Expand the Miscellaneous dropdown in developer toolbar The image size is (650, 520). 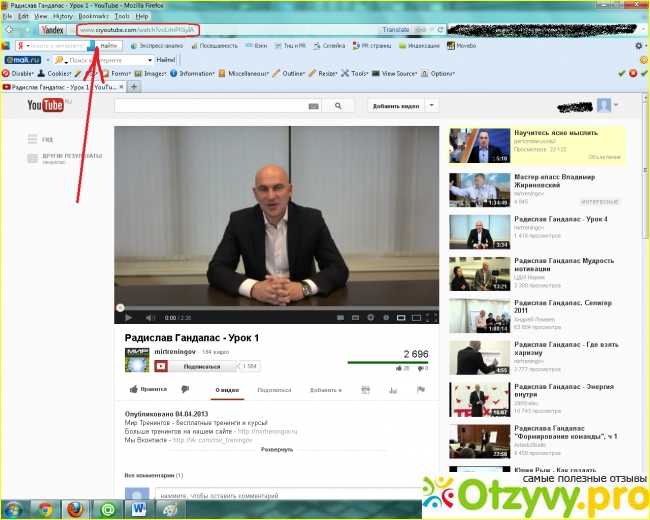[x=243, y=73]
